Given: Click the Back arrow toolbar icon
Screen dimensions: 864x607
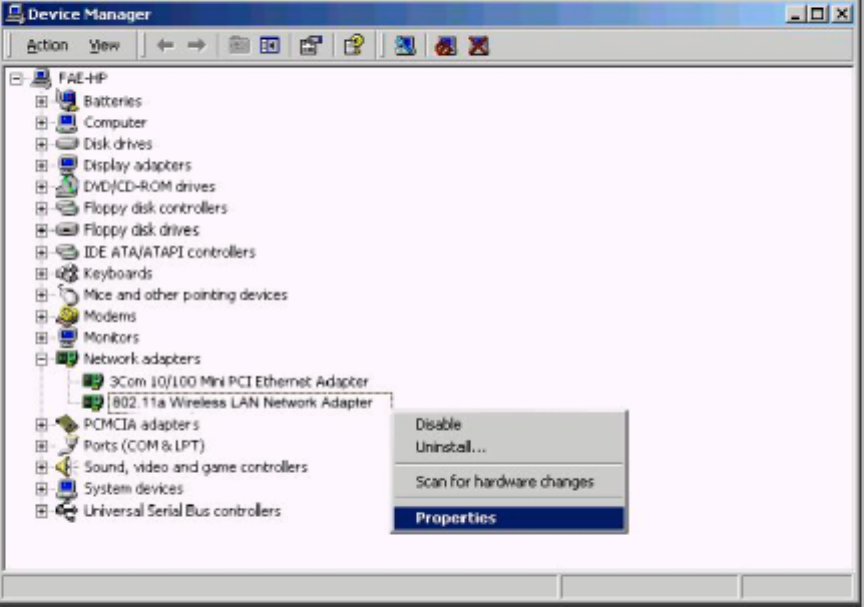Looking at the screenshot, I should click(x=165, y=45).
